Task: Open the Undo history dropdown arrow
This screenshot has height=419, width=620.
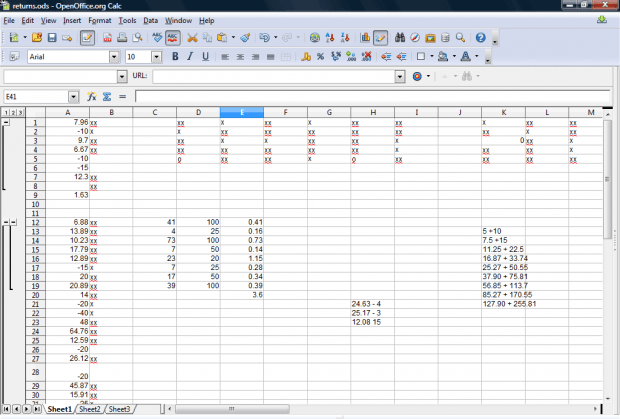Action: [276, 38]
